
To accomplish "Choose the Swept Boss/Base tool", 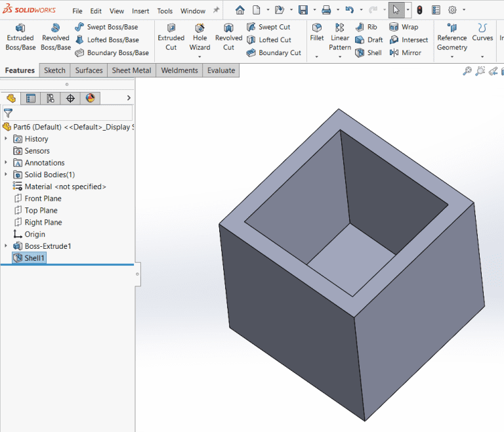I will tap(107, 27).
